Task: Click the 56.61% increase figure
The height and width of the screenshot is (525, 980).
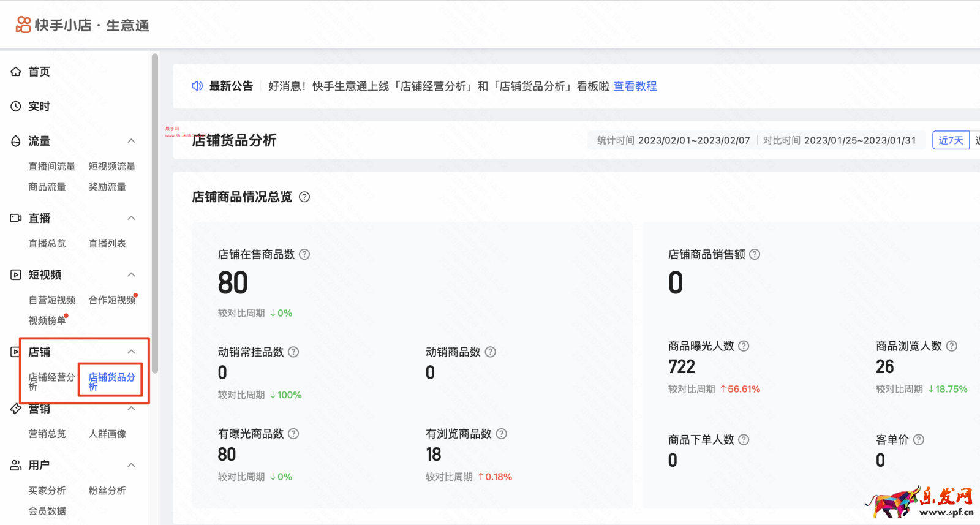Action: tap(741, 389)
